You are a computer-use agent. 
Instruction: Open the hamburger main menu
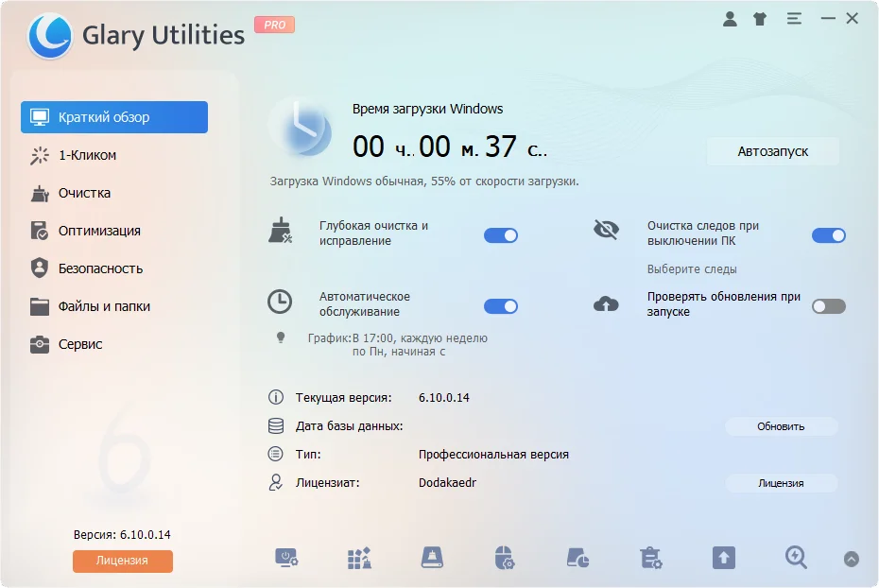794,18
